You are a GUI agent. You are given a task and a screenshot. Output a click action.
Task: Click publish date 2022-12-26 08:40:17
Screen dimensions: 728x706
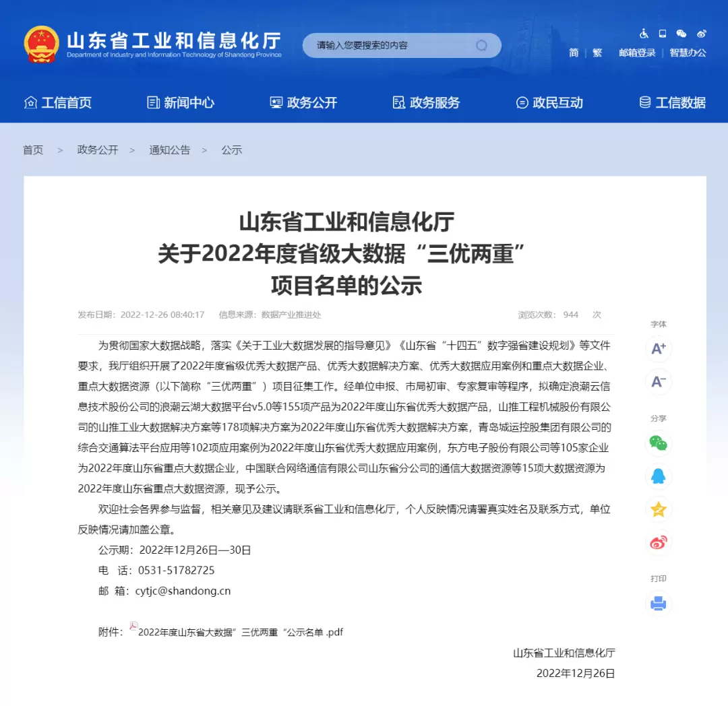click(141, 315)
